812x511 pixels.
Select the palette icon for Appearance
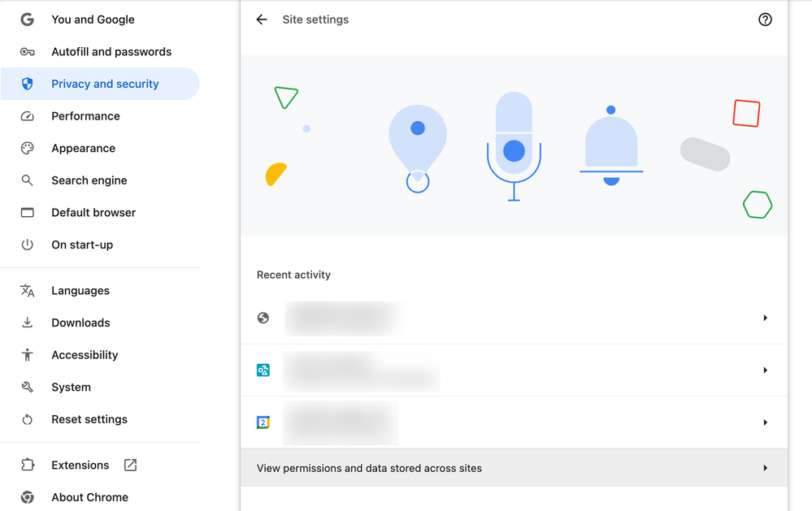pyautogui.click(x=27, y=148)
